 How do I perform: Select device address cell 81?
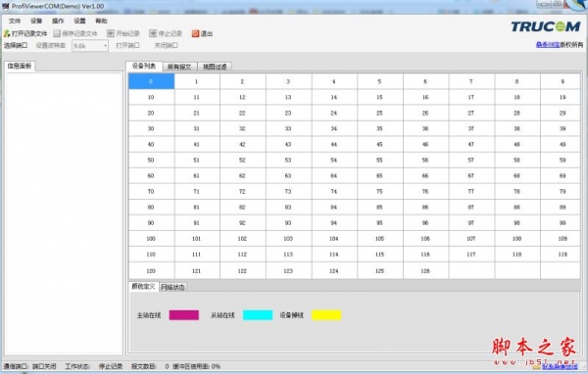[x=197, y=208]
